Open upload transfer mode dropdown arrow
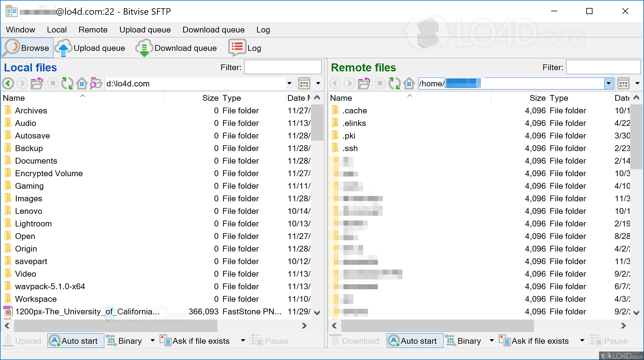The height and width of the screenshot is (360, 644). click(x=152, y=341)
